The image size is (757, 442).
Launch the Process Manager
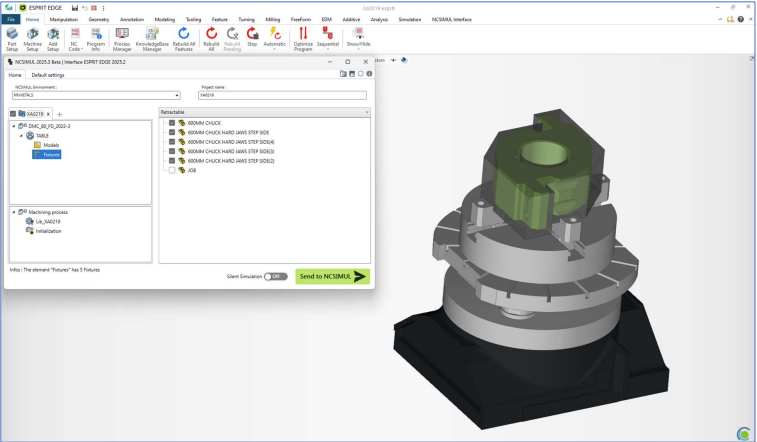122,39
